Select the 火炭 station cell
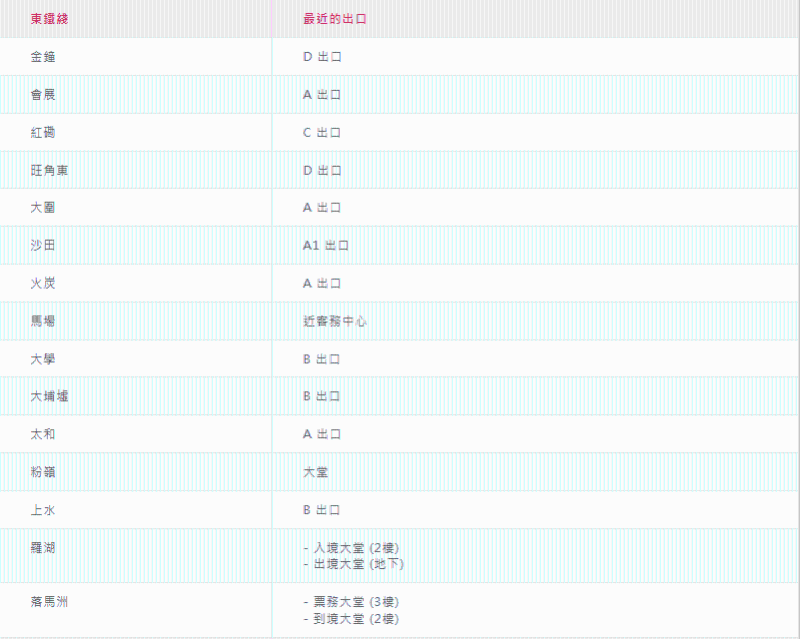This screenshot has width=800, height=639. (43, 284)
